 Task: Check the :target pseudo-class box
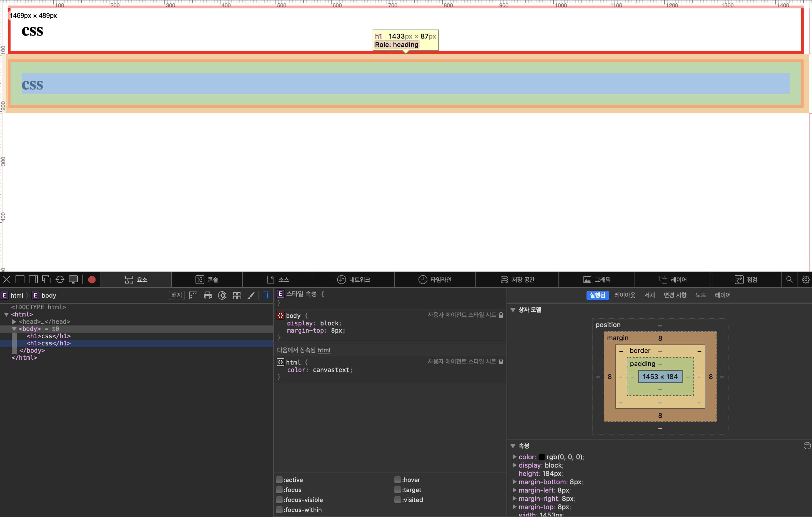pyautogui.click(x=398, y=490)
